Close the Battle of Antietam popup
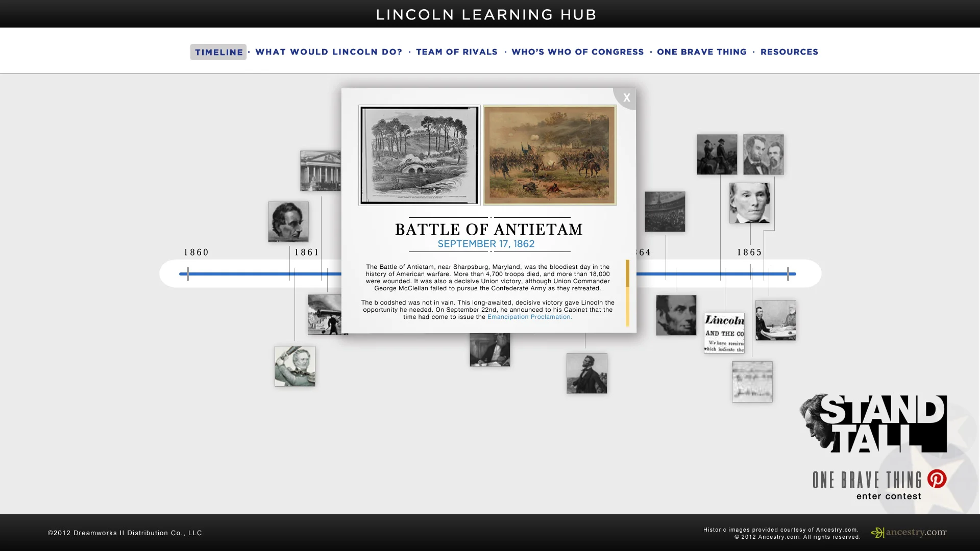The height and width of the screenshot is (551, 980). (626, 97)
